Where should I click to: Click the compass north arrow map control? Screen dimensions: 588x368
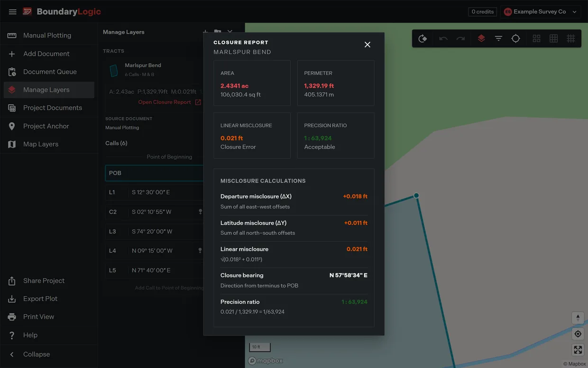578,318
